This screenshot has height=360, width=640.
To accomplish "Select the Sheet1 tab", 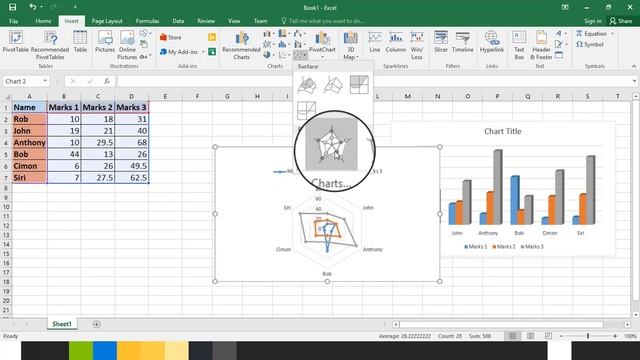I will 62,324.
